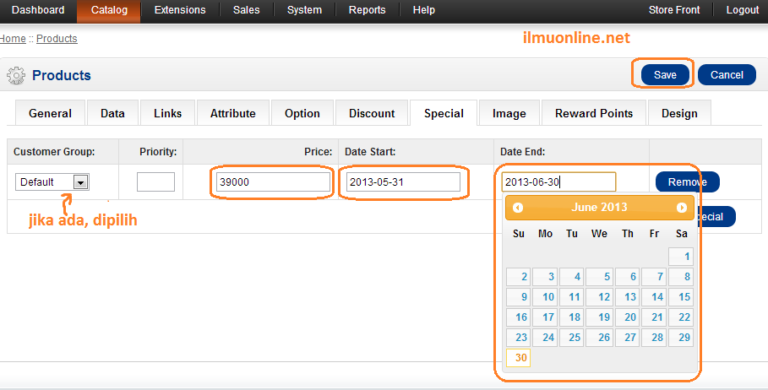Open the Reports menu
Screen dimensions: 768x390
point(367,10)
